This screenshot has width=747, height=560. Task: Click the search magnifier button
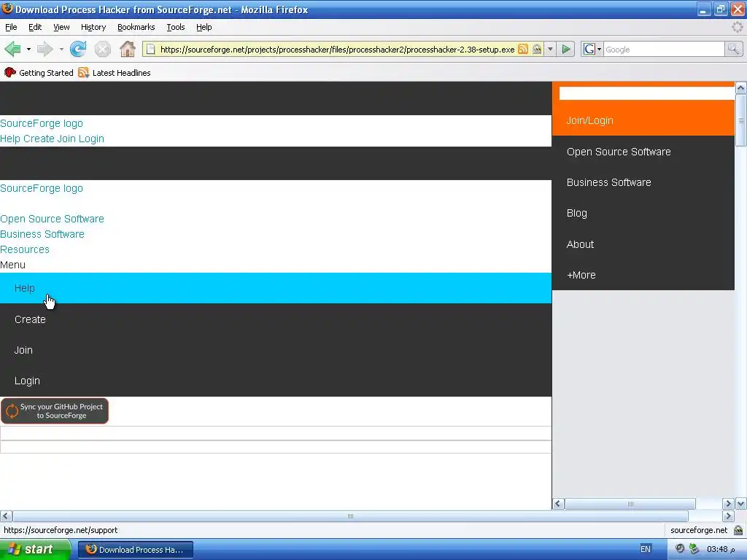[x=733, y=49]
